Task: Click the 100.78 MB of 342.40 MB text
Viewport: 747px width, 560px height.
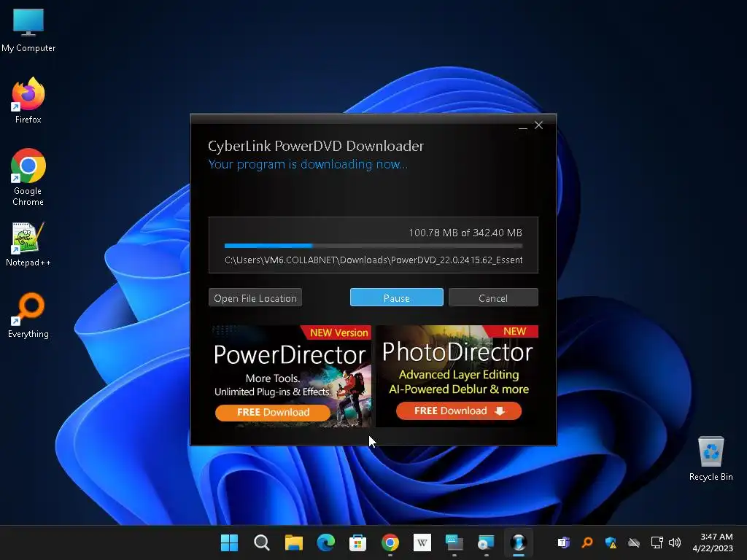Action: click(465, 233)
